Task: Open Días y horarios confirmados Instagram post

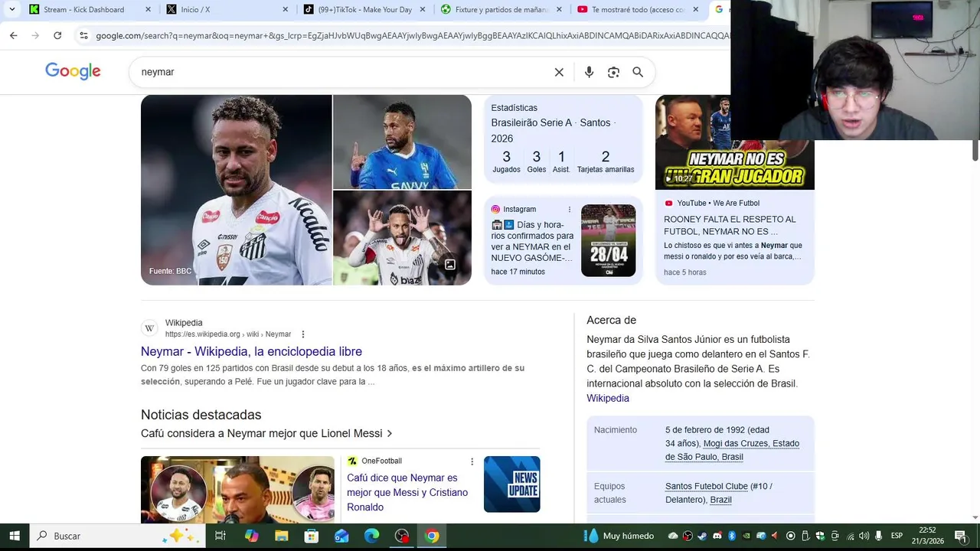Action: tap(532, 241)
